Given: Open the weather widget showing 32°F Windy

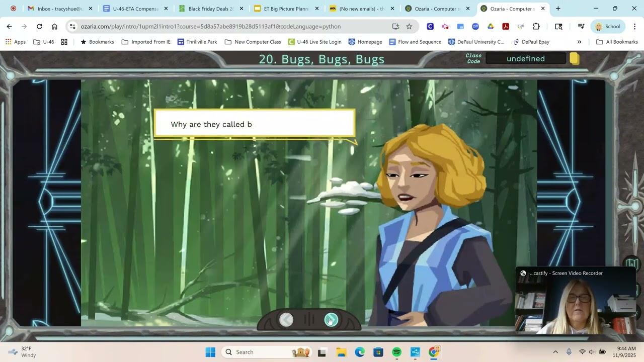Looking at the screenshot, I should coord(22,352).
